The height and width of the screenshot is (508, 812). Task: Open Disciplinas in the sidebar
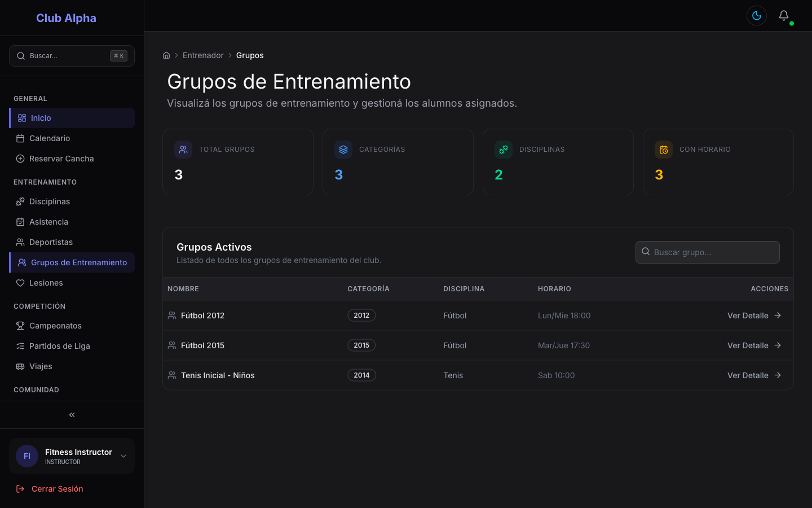point(72,202)
